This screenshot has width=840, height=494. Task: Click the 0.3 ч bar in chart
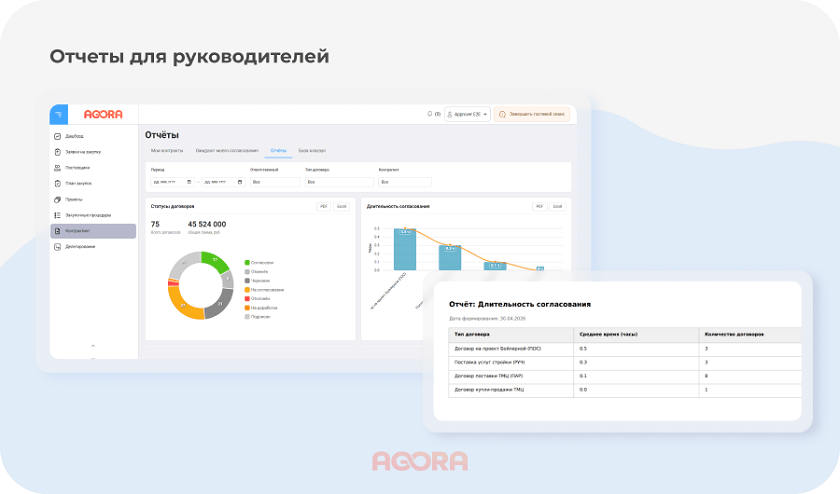pyautogui.click(x=450, y=258)
